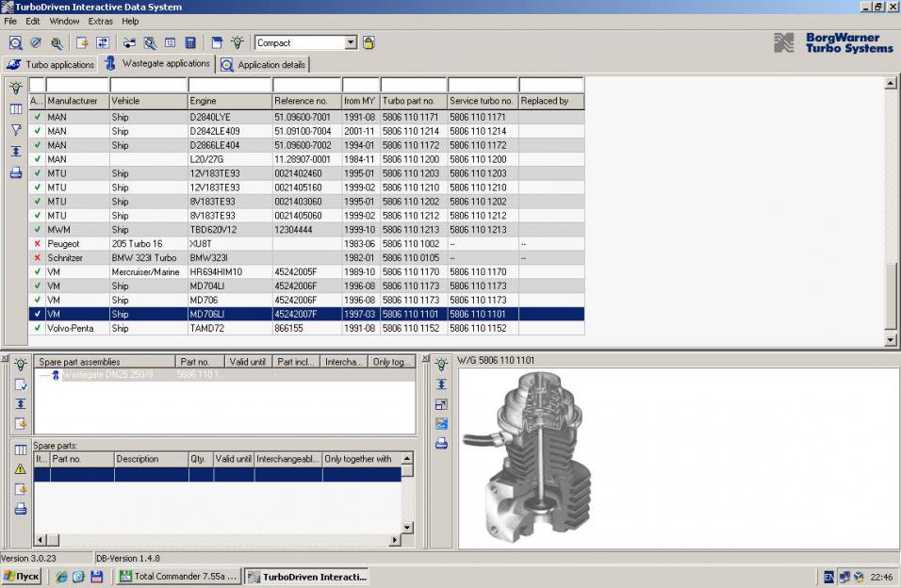Open the Compact view dropdown
Screen dimensions: 901x588
[x=351, y=42]
